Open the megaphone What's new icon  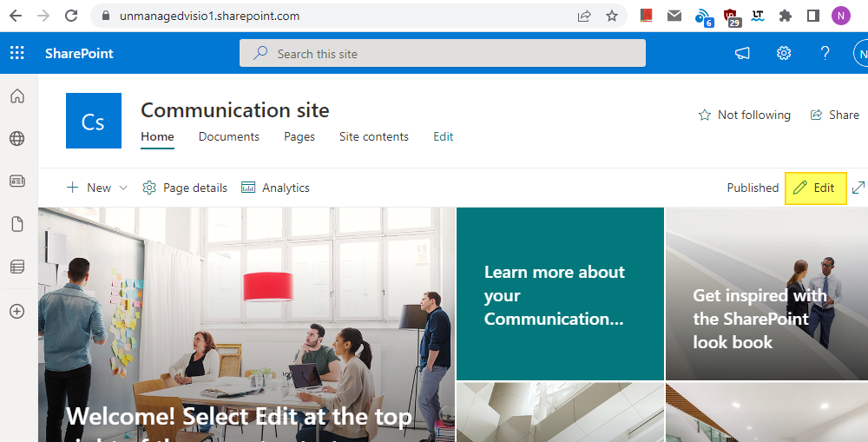coord(742,53)
